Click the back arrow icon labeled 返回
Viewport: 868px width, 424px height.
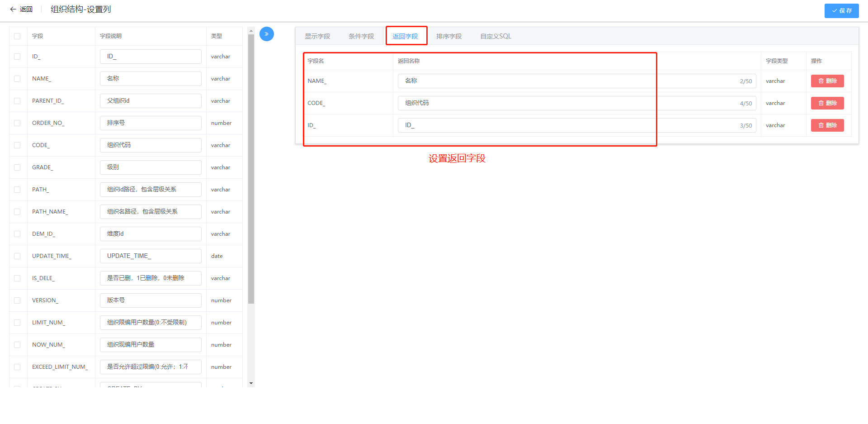[x=14, y=10]
